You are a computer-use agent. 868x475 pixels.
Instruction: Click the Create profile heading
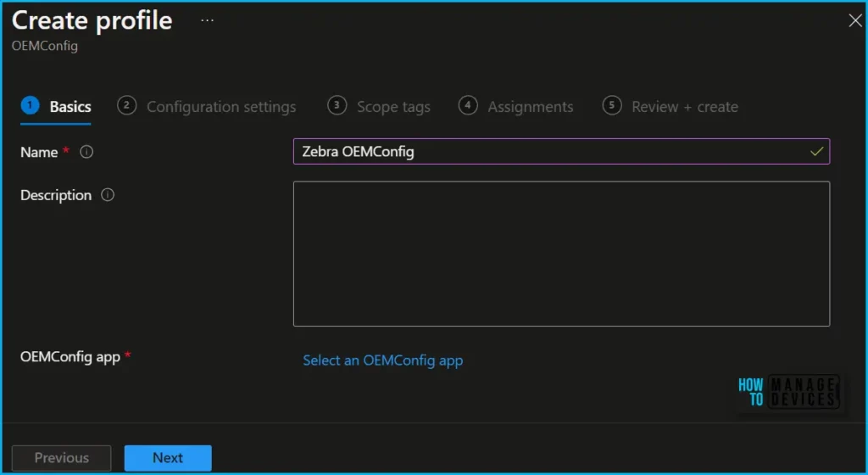coord(92,20)
